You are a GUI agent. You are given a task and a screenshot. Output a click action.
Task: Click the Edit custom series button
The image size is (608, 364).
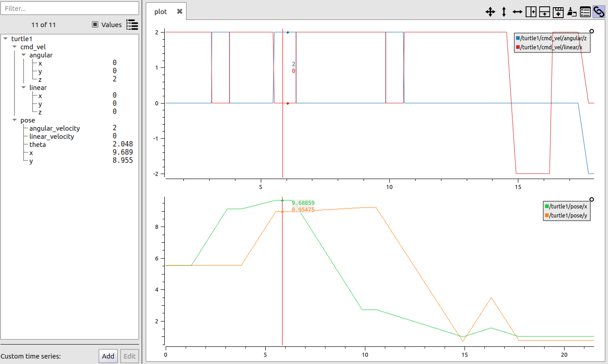point(129,356)
